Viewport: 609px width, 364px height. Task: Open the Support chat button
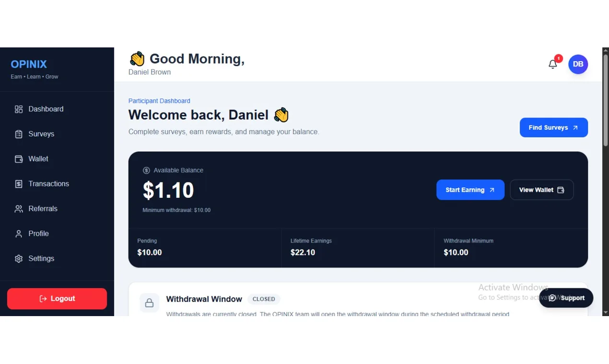tap(566, 298)
